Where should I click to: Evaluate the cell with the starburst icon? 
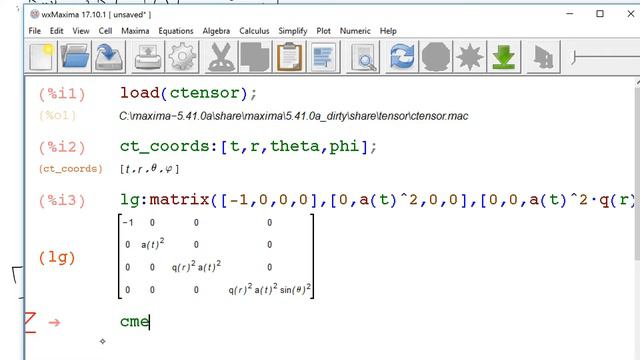pos(470,57)
